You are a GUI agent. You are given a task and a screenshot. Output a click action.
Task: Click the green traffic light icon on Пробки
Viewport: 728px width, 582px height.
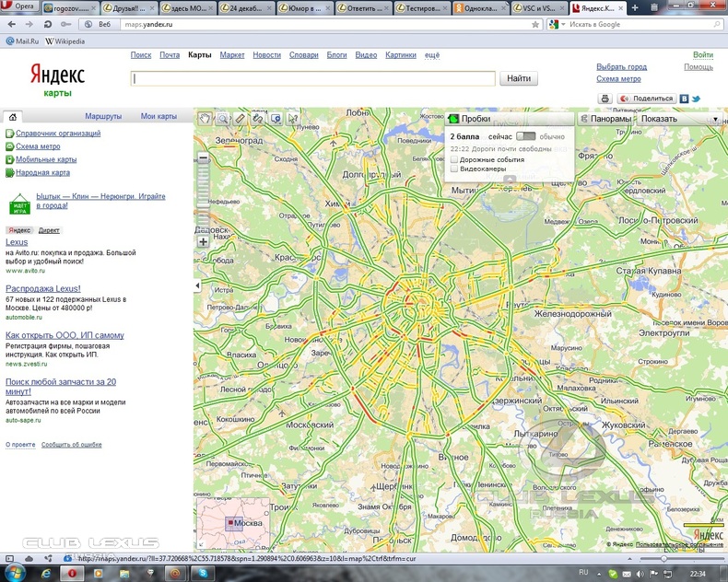[x=453, y=119]
